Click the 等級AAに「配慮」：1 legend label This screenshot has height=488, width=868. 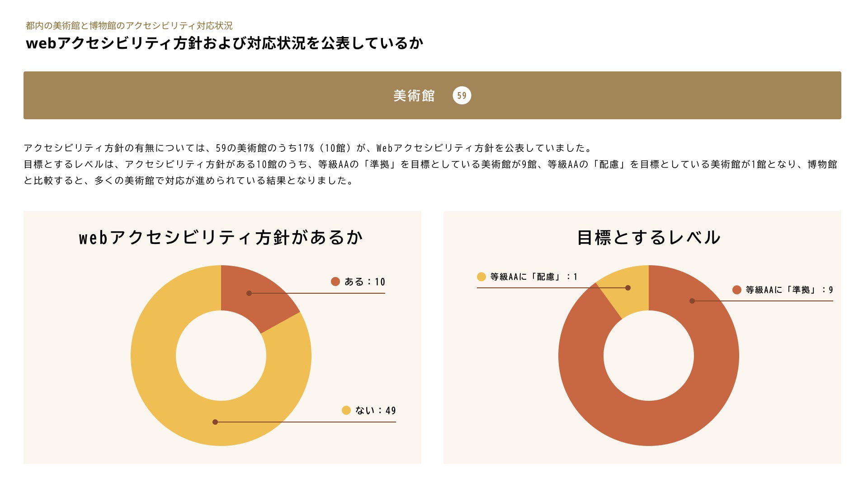click(533, 277)
